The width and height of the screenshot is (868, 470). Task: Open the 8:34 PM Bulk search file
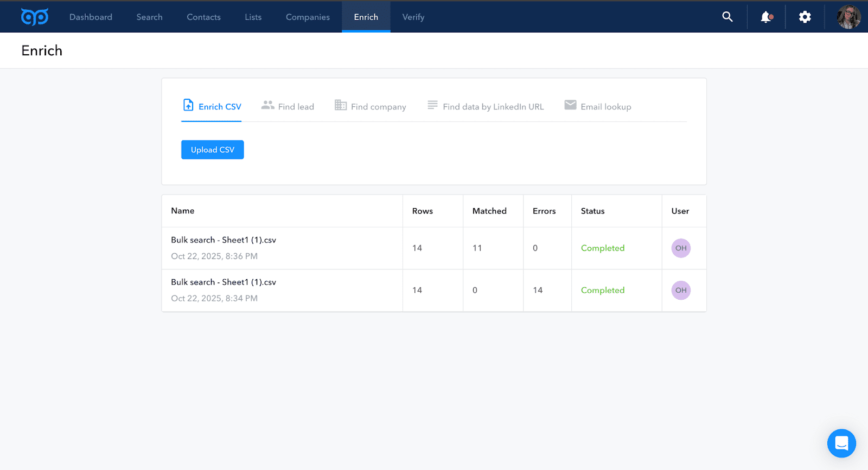point(224,282)
